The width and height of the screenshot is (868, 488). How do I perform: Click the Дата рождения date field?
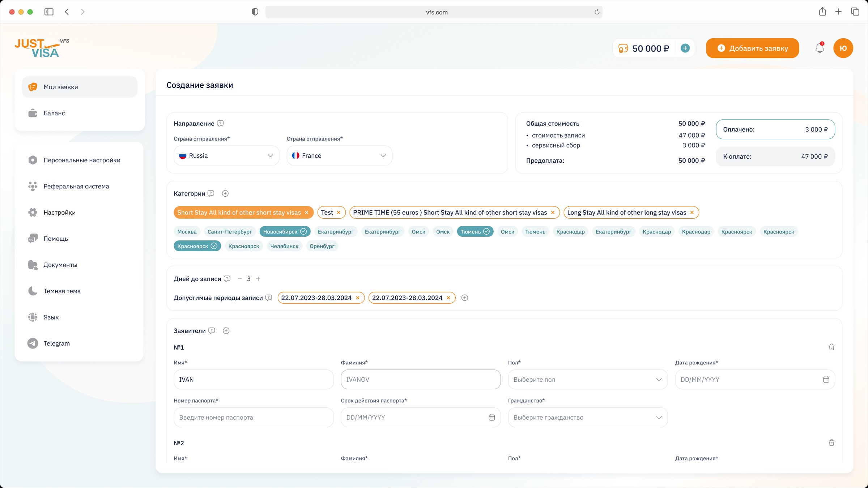[755, 379]
